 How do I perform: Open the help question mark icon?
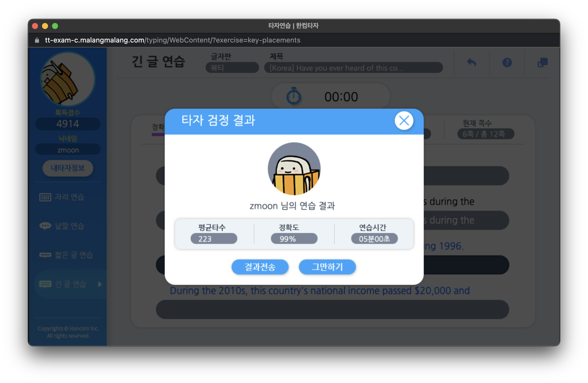[507, 62]
